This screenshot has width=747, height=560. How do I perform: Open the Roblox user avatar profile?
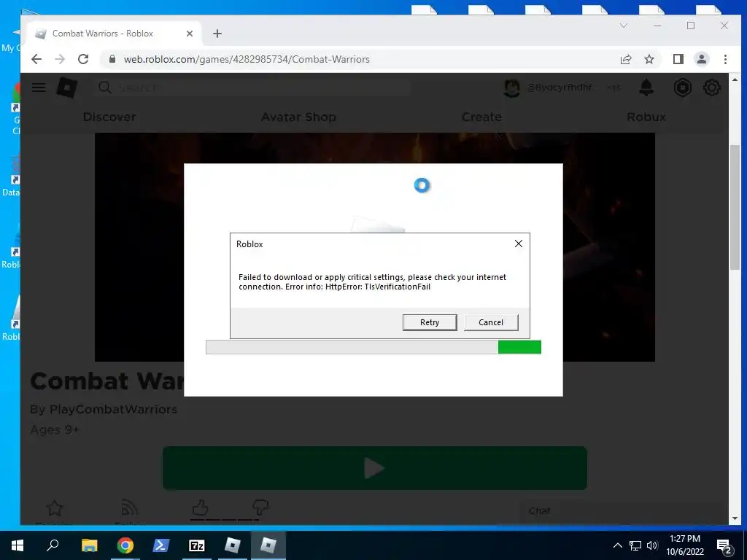pos(511,87)
